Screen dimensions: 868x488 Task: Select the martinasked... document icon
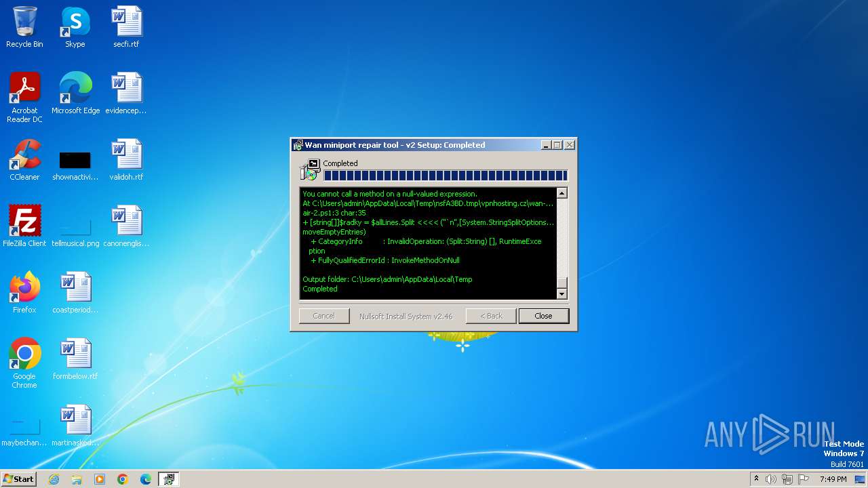[x=75, y=426]
